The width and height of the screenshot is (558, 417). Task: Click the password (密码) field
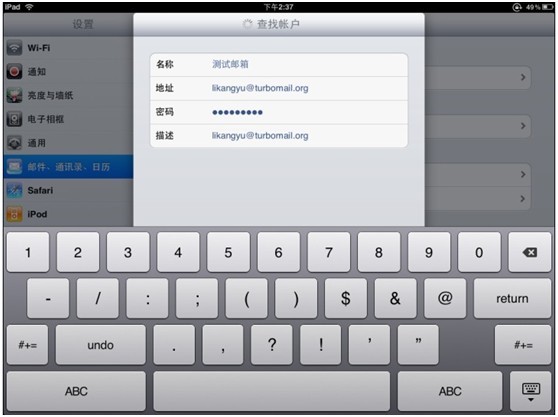[x=279, y=112]
